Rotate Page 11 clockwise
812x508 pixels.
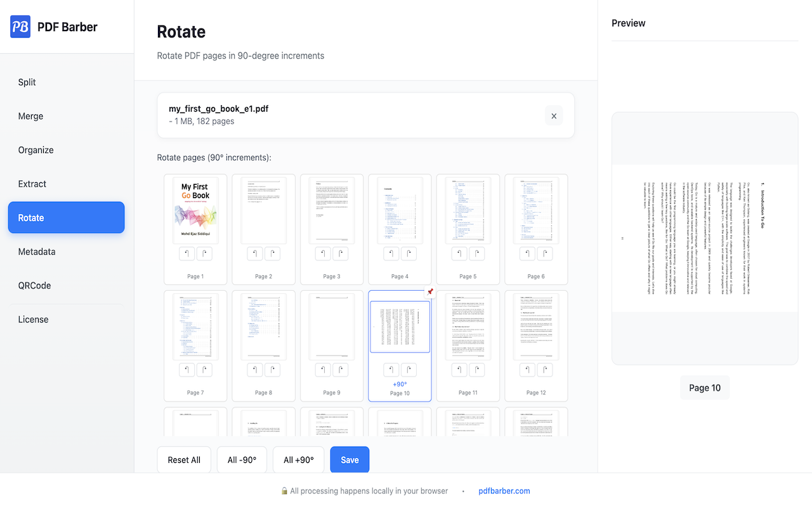pos(477,370)
